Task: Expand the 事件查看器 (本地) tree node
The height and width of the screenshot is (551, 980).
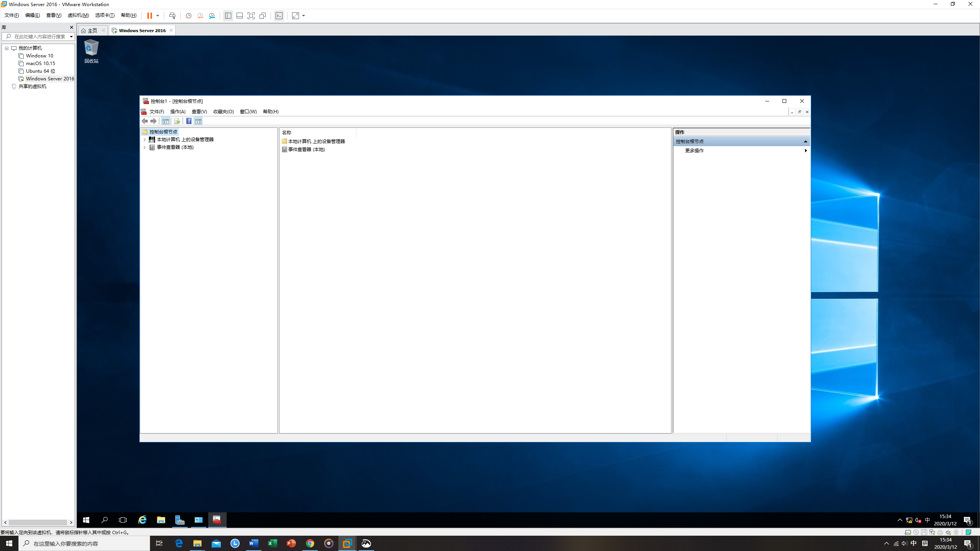Action: click(145, 147)
